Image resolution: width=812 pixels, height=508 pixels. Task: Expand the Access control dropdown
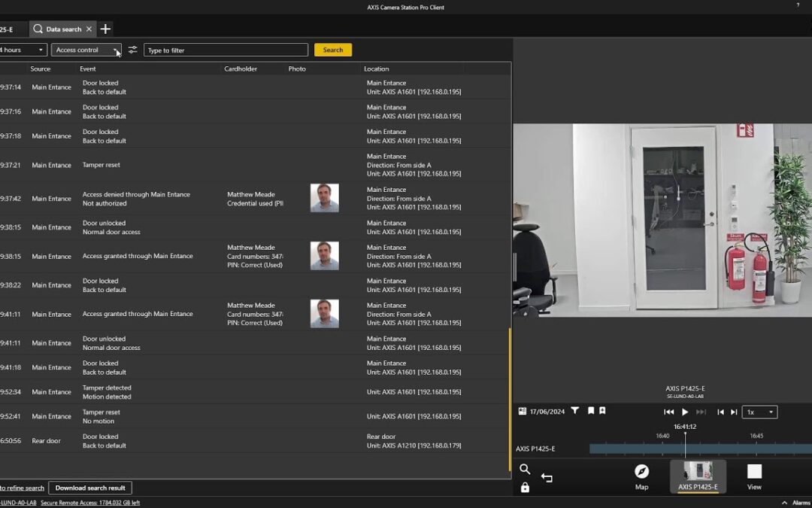[86, 50]
